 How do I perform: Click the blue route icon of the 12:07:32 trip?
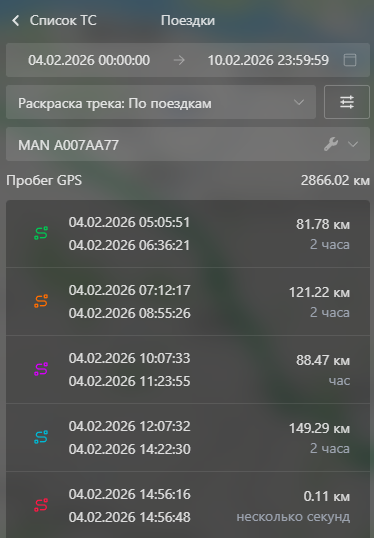click(41, 437)
